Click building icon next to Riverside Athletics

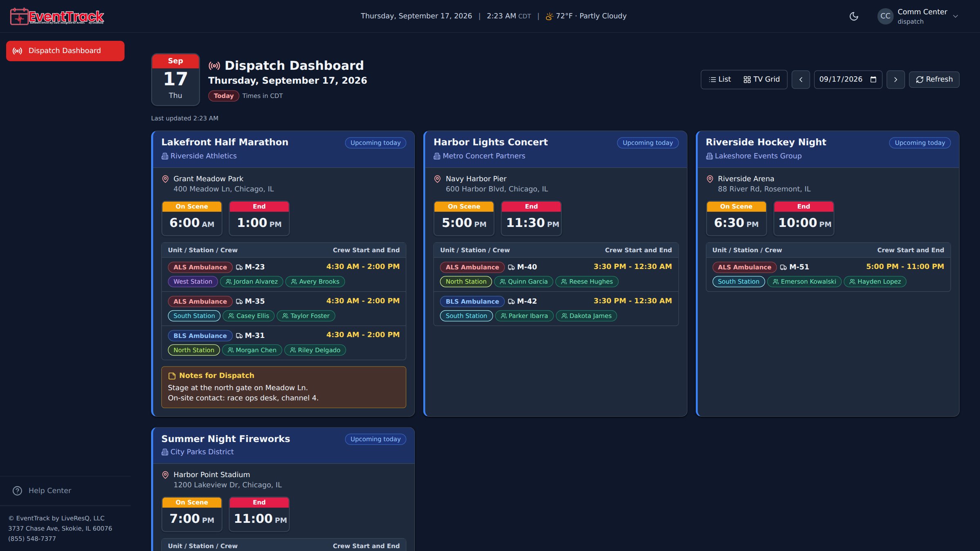click(165, 156)
